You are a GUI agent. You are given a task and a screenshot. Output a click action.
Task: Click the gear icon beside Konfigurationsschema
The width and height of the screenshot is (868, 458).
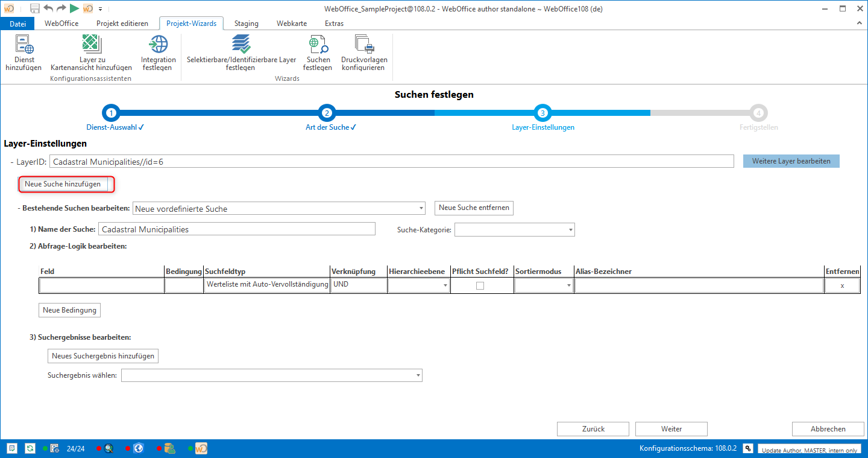(x=747, y=448)
